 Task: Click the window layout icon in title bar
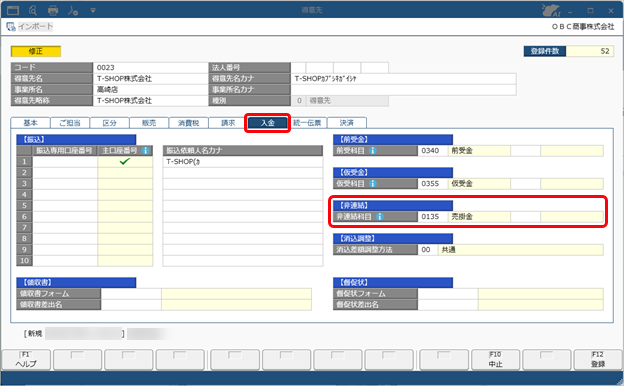13,10
